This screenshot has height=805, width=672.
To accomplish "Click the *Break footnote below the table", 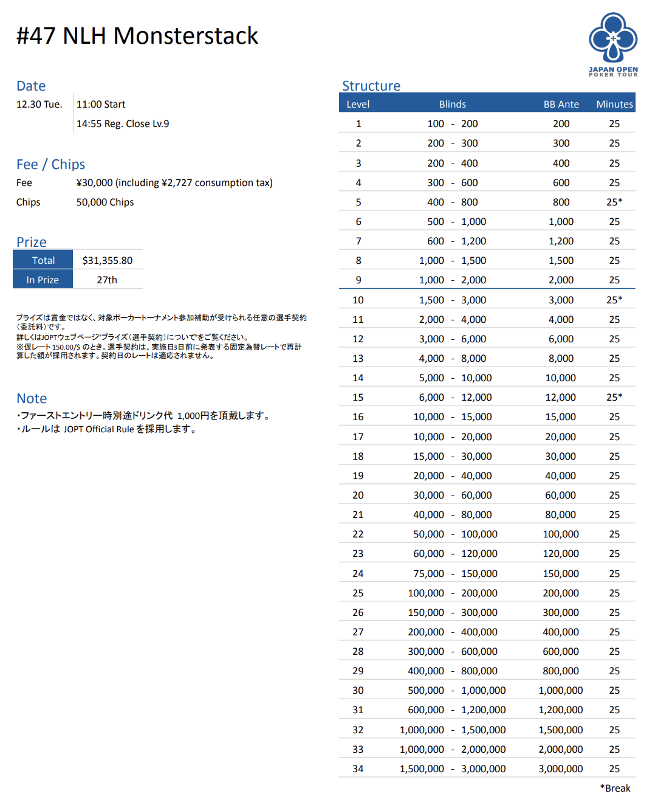I will 615,789.
